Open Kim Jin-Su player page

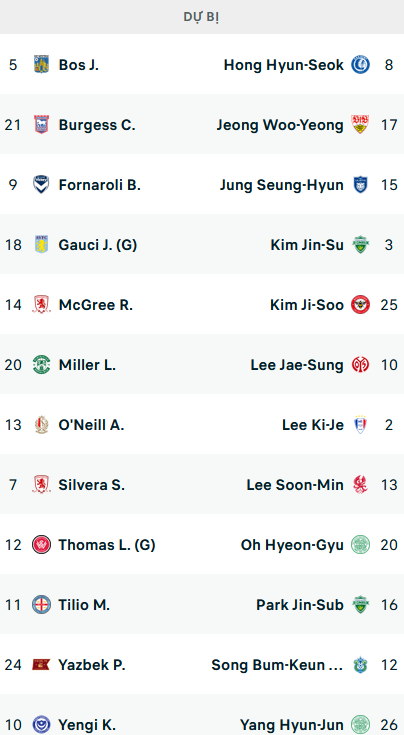pos(307,245)
